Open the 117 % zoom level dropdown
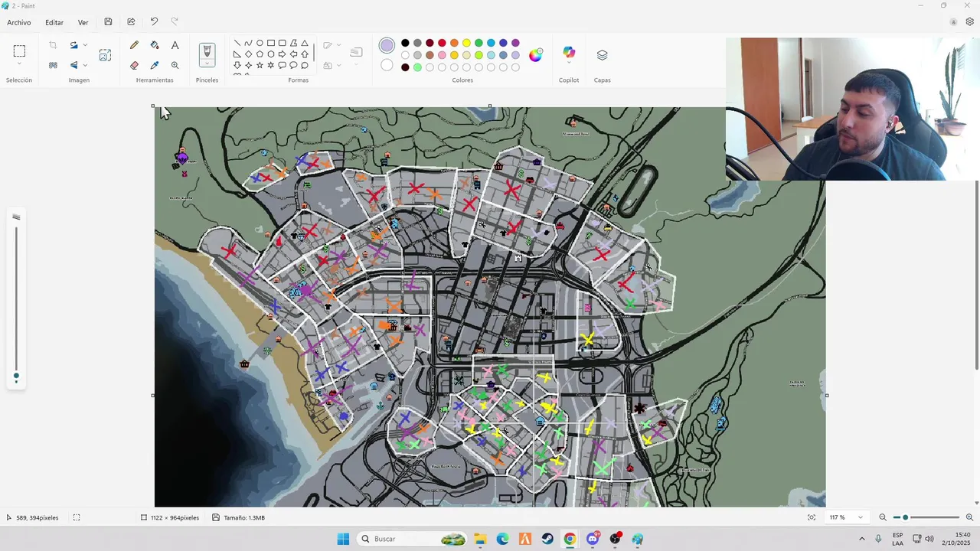980x551 pixels. tap(846, 517)
